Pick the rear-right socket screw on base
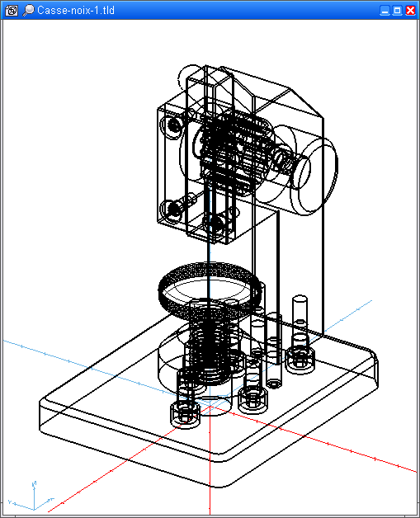This screenshot has height=518, width=420. tap(300, 360)
